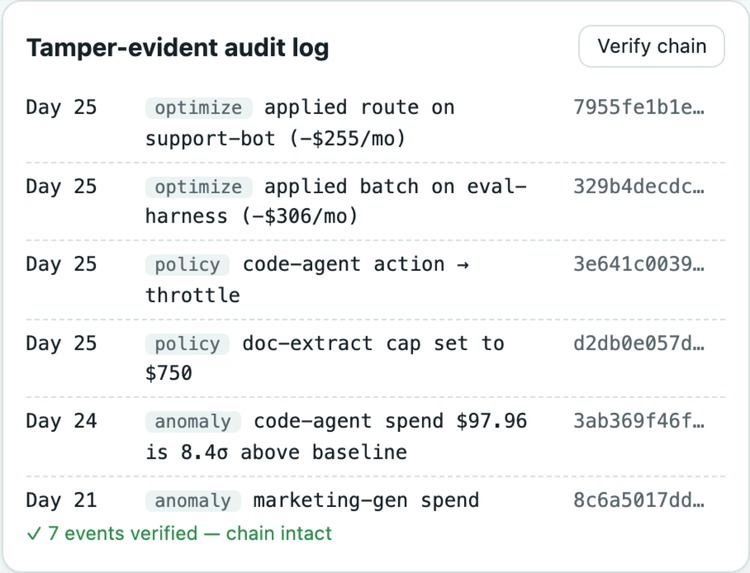Click policy tag on code-agent throttle entry
Screen dimensions: 750x573
coord(188,264)
